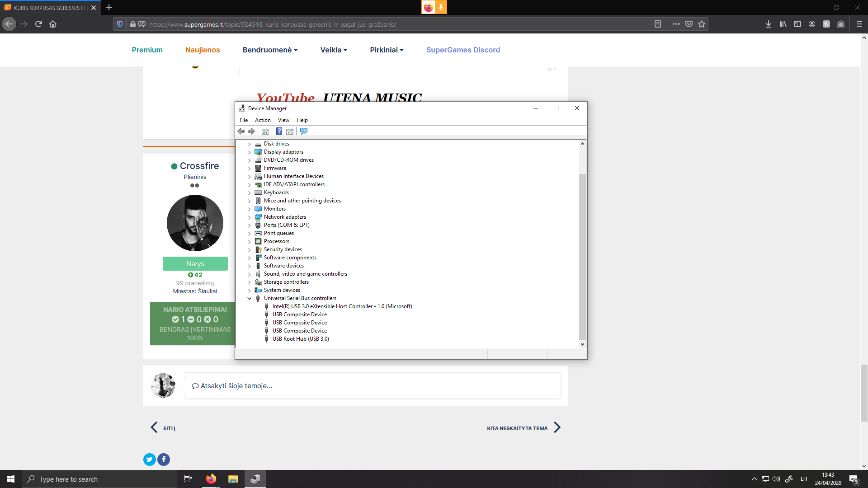The width and height of the screenshot is (868, 488).
Task: Collapse Universal Serial Bus controllers node
Action: [x=249, y=298]
